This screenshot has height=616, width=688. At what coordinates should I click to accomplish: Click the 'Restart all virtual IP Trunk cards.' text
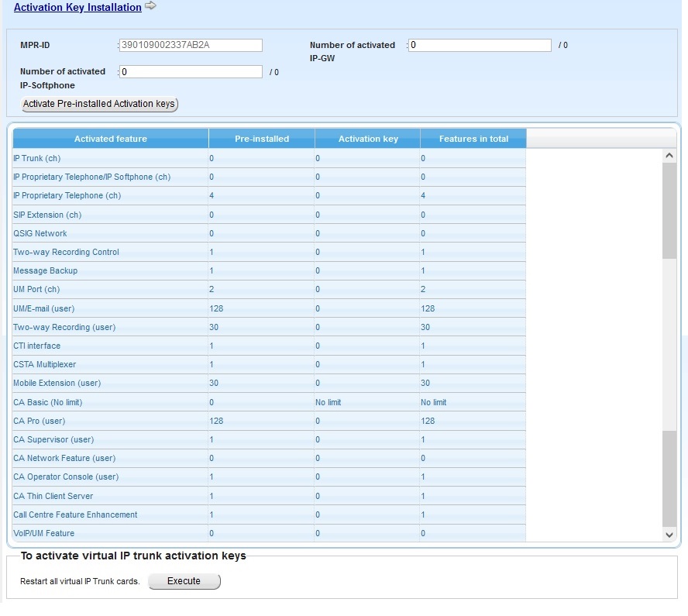click(80, 581)
